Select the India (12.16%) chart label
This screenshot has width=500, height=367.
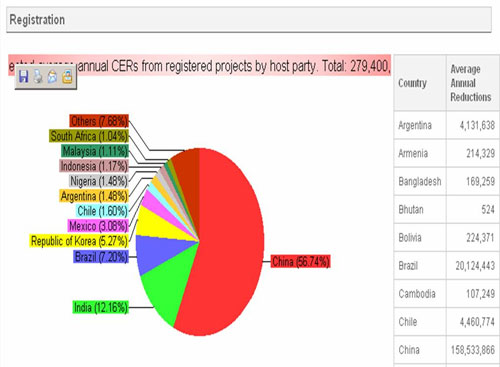pyautogui.click(x=100, y=307)
